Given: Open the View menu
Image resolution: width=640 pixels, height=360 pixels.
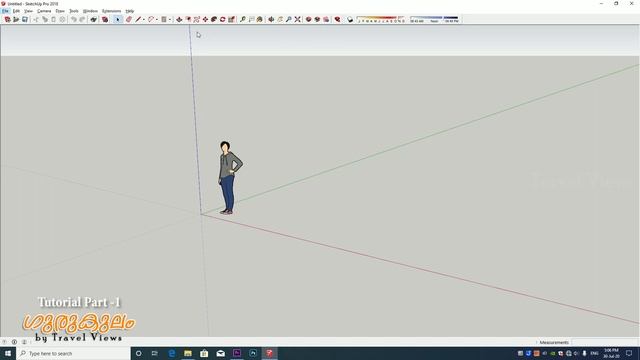Looking at the screenshot, I should [x=28, y=11].
